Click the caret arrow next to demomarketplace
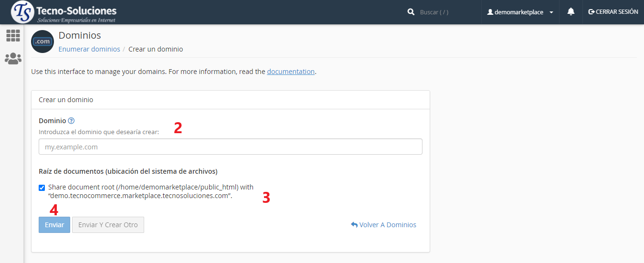The width and height of the screenshot is (644, 263). [551, 12]
